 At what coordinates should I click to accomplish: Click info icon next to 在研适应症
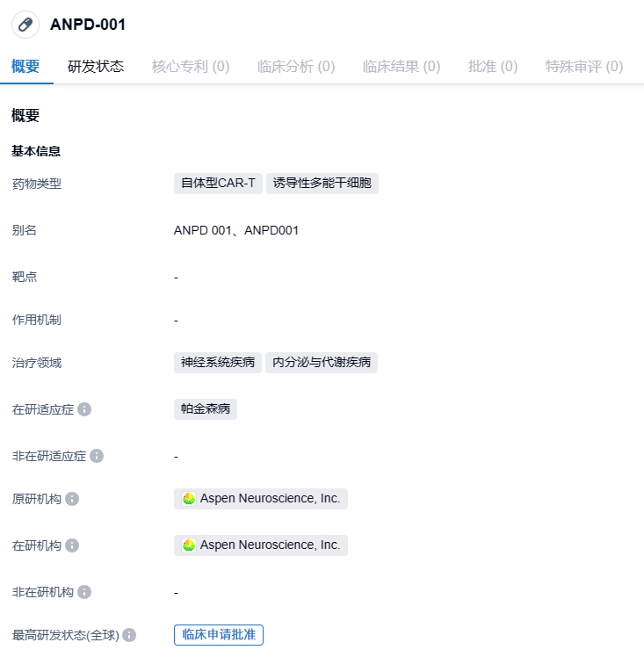pyautogui.click(x=84, y=410)
